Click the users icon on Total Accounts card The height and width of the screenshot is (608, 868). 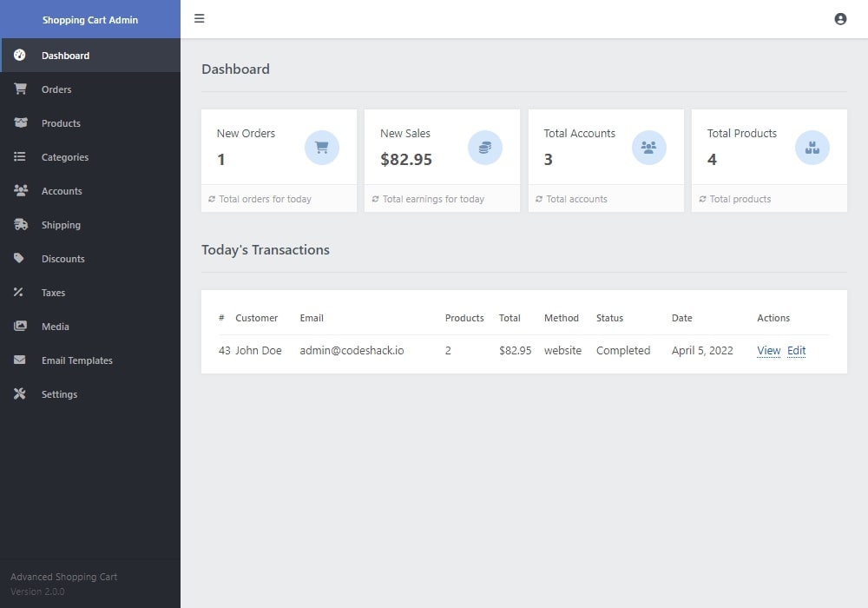tap(648, 148)
